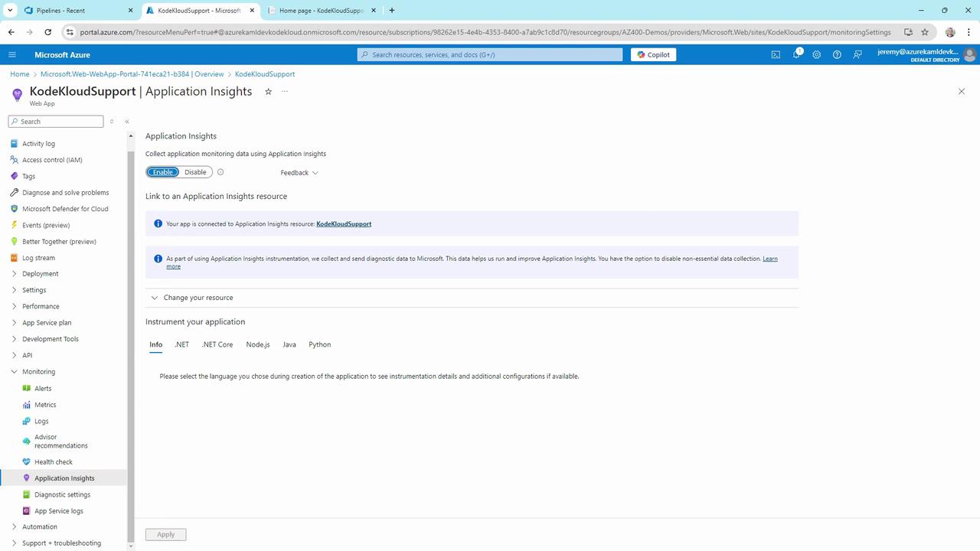Select Disable for Application Insights
The height and width of the screenshot is (551, 980).
tap(195, 172)
